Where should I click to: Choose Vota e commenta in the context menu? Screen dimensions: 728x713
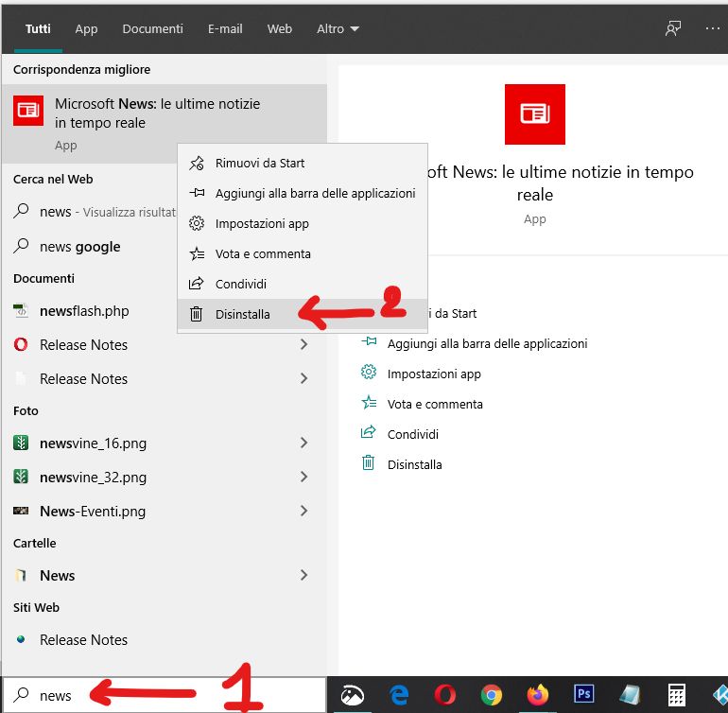coord(303,253)
